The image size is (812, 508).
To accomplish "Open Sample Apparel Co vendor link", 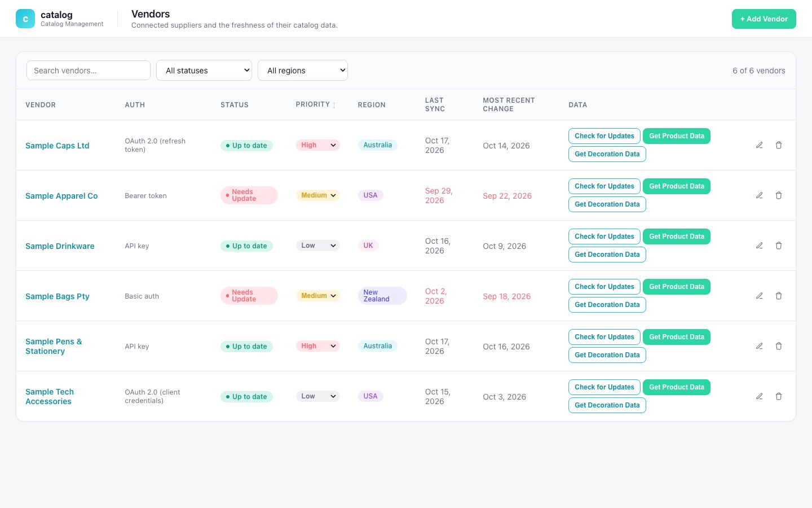I will [x=61, y=196].
